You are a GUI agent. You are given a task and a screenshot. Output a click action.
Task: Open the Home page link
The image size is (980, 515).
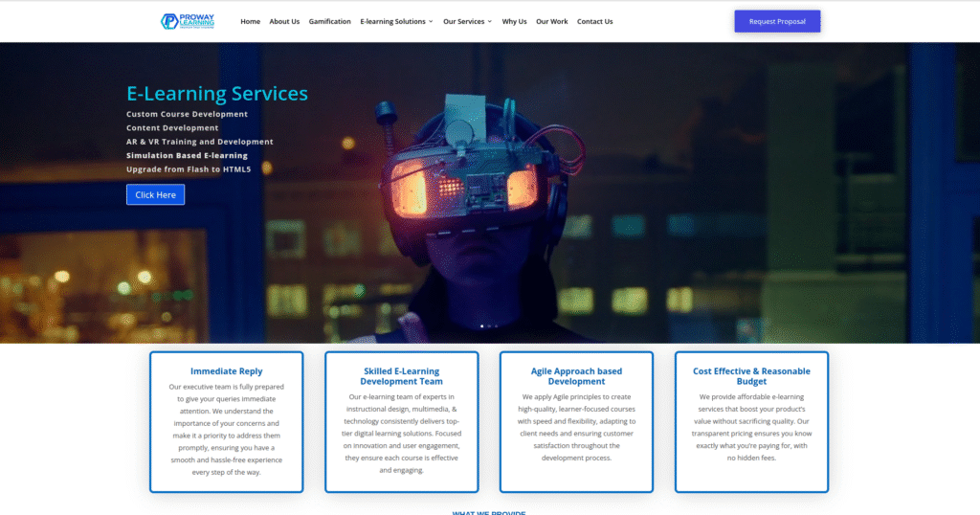click(x=250, y=21)
